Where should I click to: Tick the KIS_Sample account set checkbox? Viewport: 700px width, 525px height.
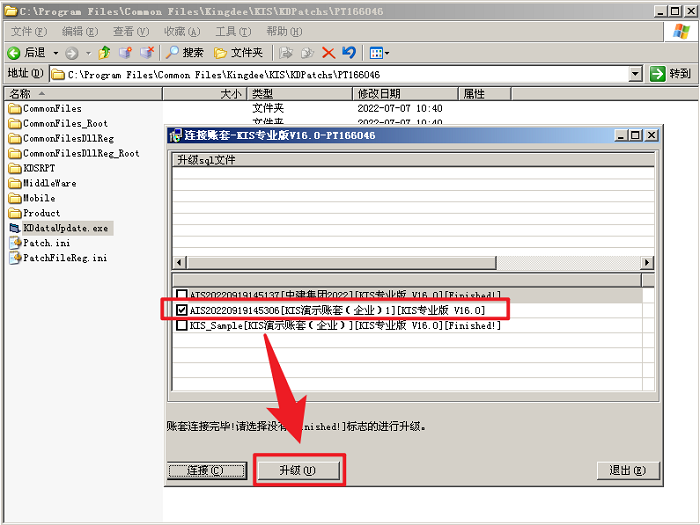coord(181,325)
